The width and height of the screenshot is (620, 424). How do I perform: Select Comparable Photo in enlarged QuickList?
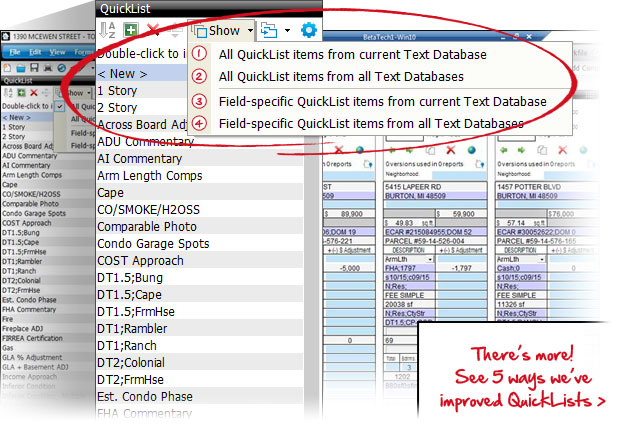point(200,227)
